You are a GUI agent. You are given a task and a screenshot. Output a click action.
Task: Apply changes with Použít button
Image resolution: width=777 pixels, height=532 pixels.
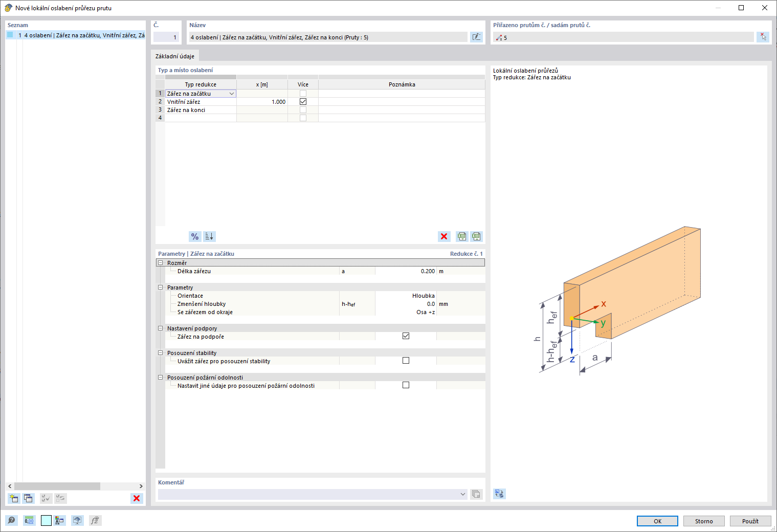[x=750, y=521]
